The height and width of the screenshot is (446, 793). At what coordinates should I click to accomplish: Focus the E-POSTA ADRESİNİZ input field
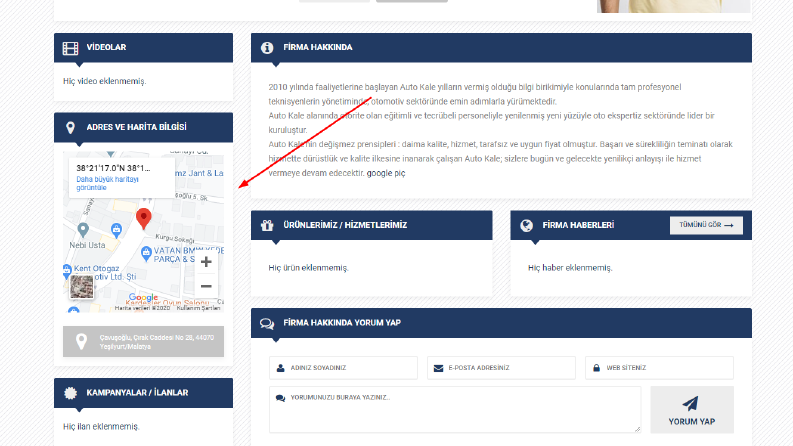click(501, 368)
